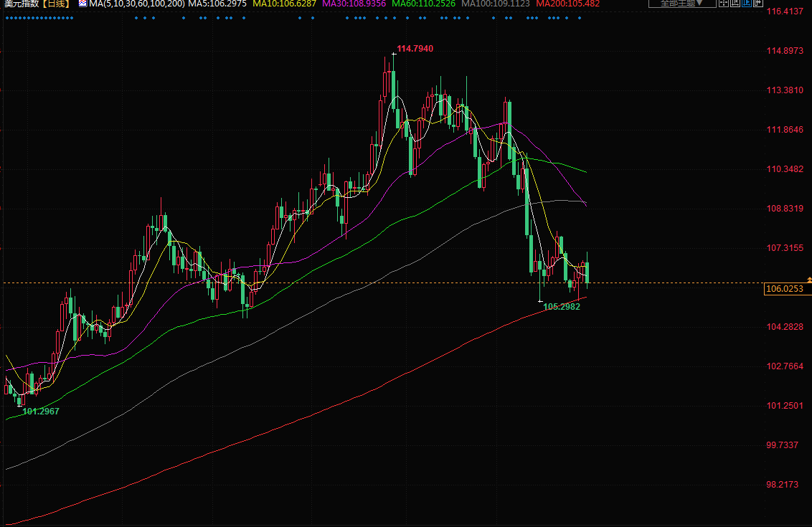Click the yellow MA10:106.6287 legend label
Screen dimensions: 812x527
[x=285, y=4]
